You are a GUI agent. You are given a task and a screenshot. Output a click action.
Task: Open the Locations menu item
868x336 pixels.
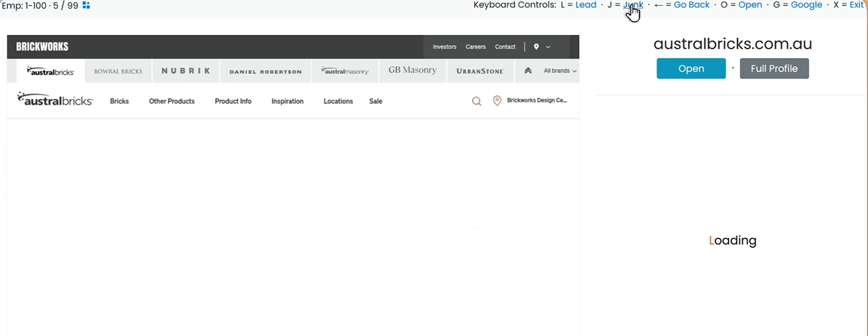click(x=338, y=101)
